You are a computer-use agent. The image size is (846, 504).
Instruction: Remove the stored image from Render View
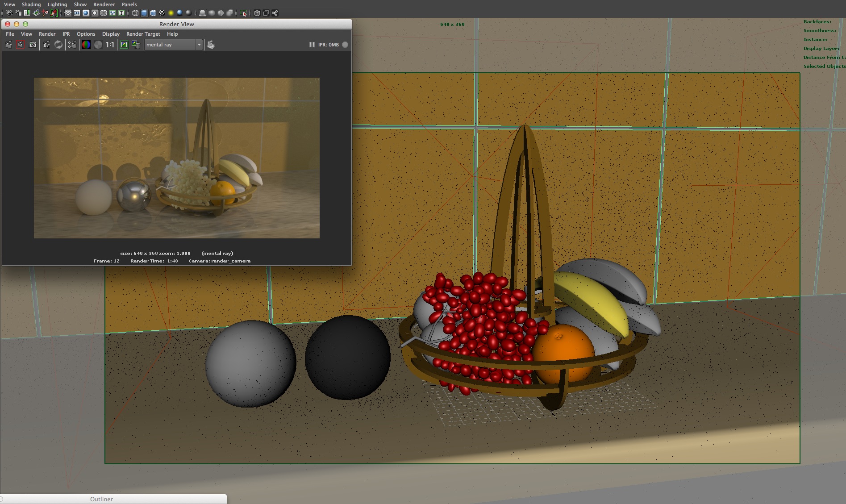[136, 45]
